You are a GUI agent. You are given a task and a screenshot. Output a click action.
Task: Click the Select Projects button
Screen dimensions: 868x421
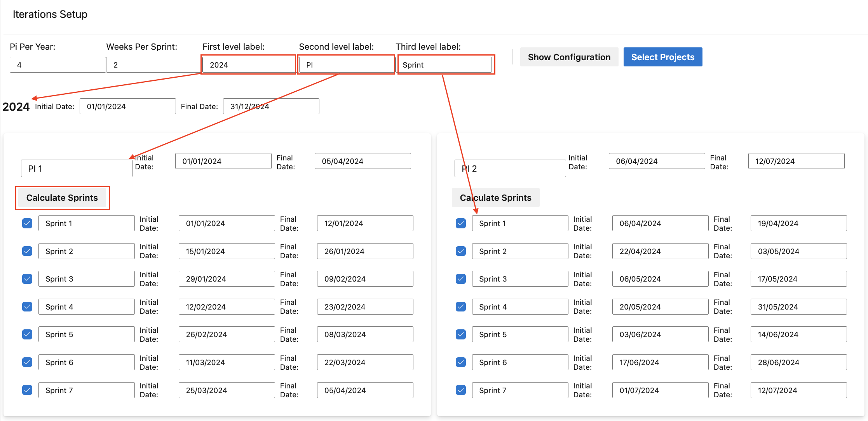pos(662,56)
